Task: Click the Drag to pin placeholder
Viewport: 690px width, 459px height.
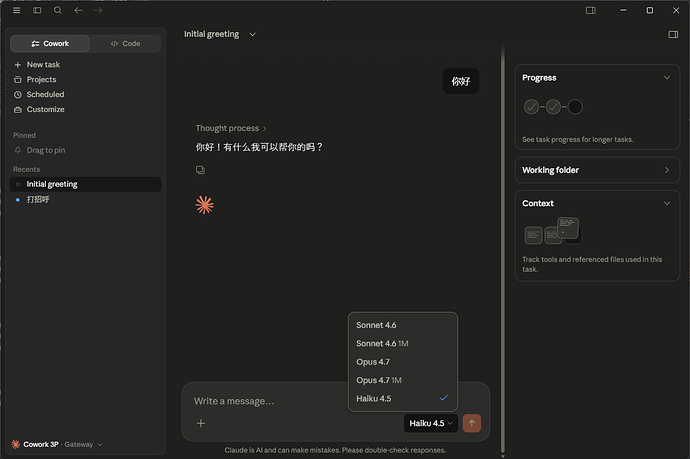Action: coord(45,150)
